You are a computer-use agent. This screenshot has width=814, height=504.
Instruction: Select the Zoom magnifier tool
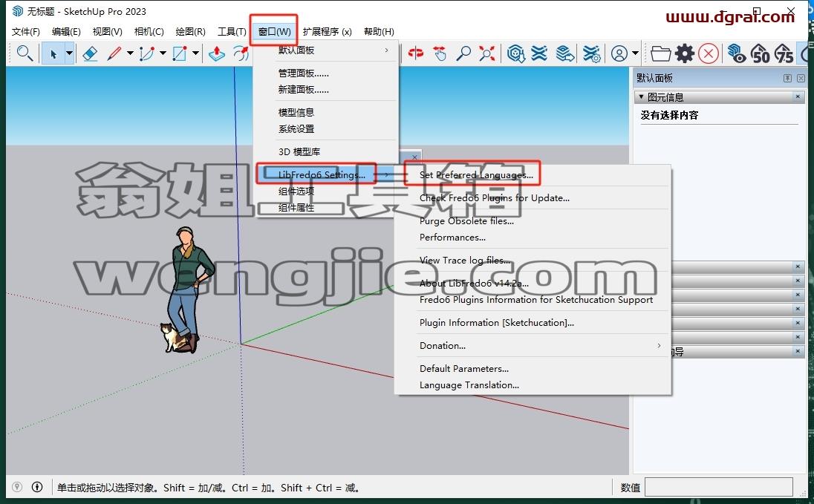click(x=463, y=53)
